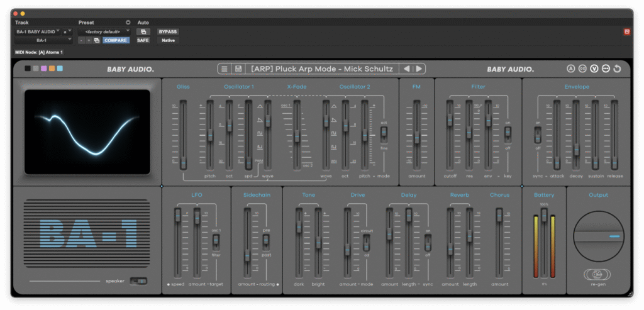
Task: Click the Reverb length slider handle
Action: tap(469, 236)
